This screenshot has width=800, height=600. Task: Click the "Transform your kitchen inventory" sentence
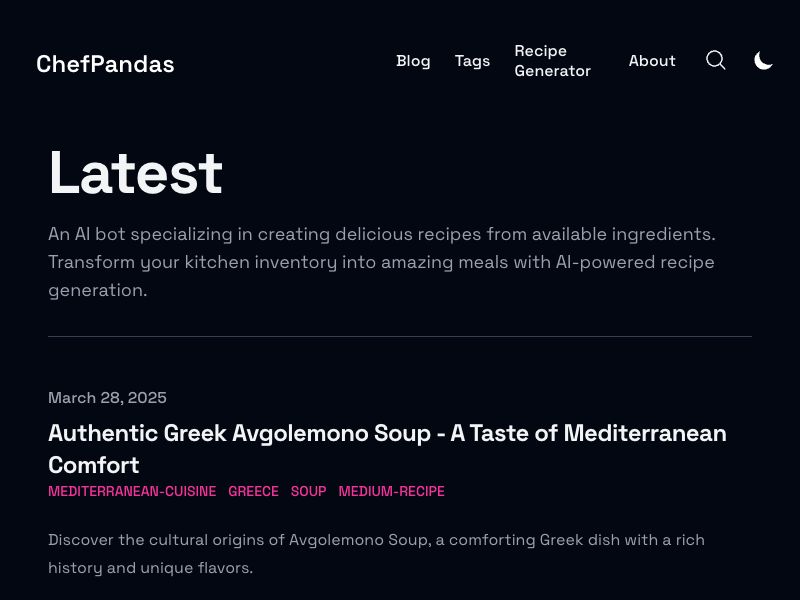point(381,262)
